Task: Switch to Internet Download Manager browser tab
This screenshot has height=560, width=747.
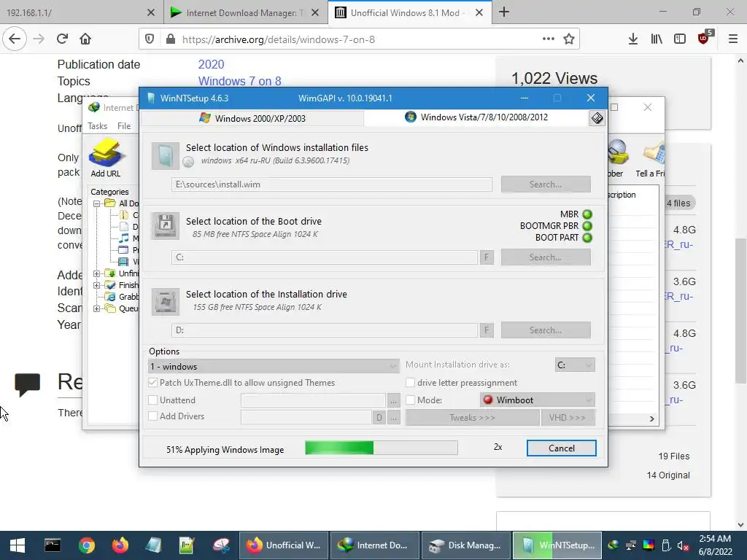Action: (245, 12)
